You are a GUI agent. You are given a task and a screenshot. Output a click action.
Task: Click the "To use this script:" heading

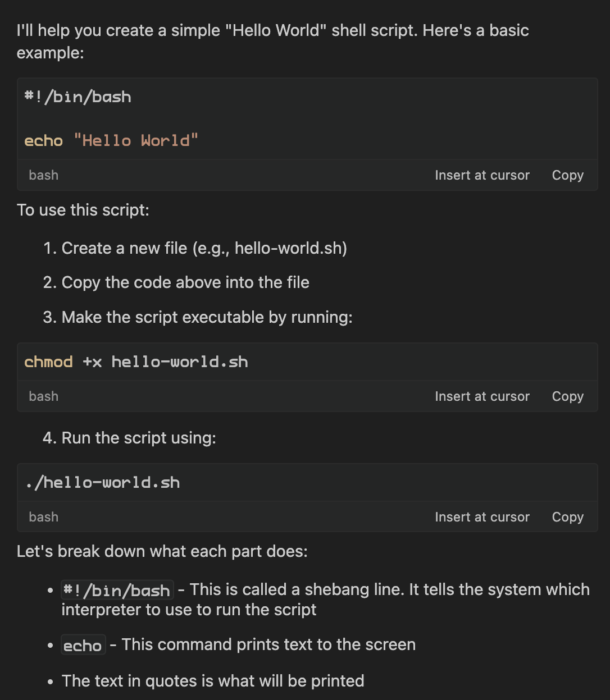[x=83, y=209]
